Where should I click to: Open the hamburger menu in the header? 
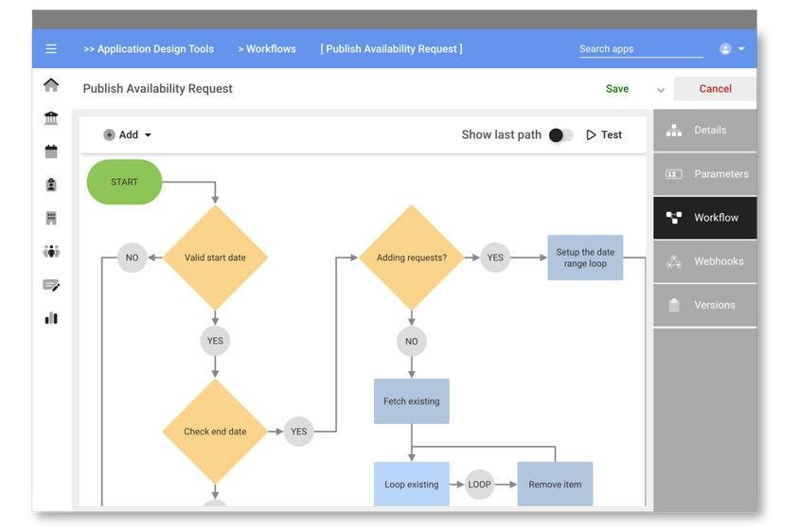(x=51, y=49)
